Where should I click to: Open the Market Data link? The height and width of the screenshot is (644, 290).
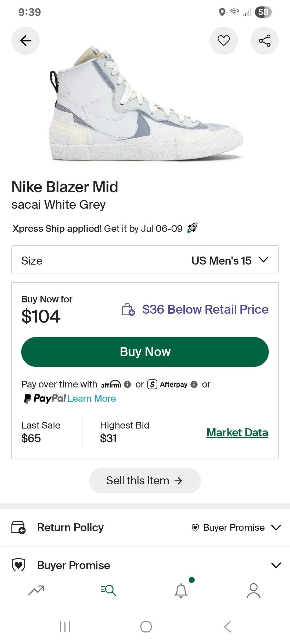point(237,433)
